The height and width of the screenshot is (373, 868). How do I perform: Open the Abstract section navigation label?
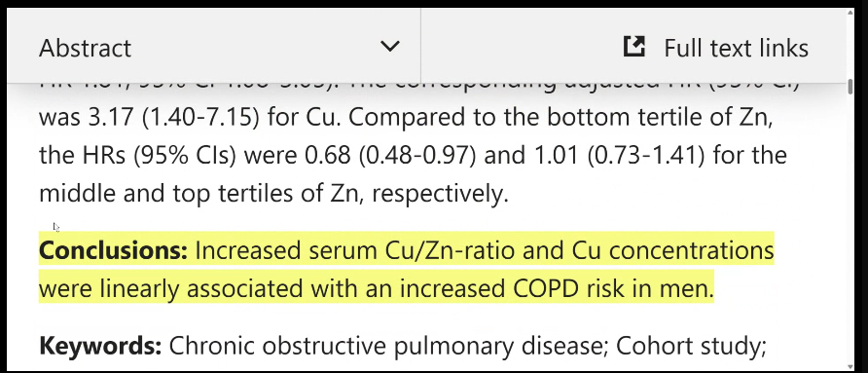(86, 49)
